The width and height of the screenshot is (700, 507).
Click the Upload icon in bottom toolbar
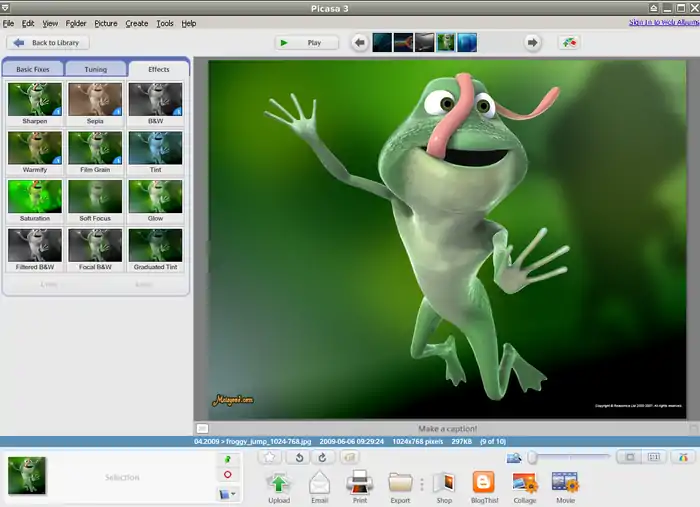279,482
